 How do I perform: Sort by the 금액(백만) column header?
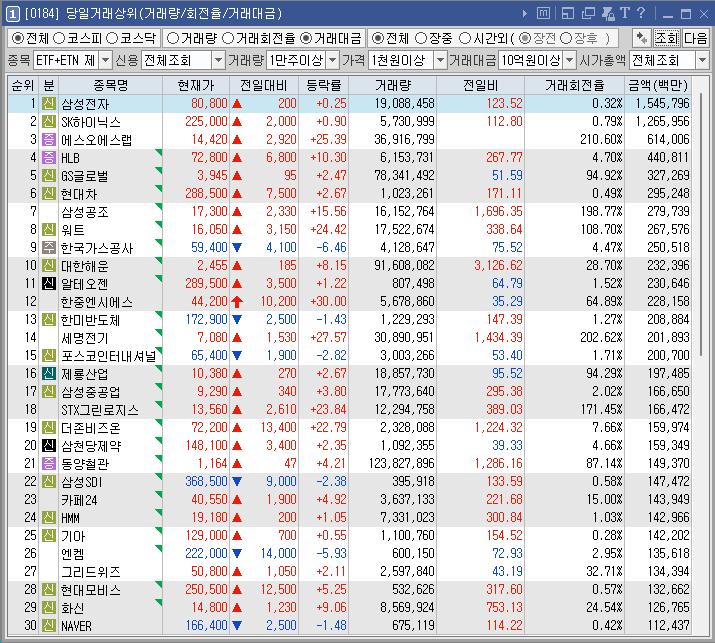tap(658, 85)
